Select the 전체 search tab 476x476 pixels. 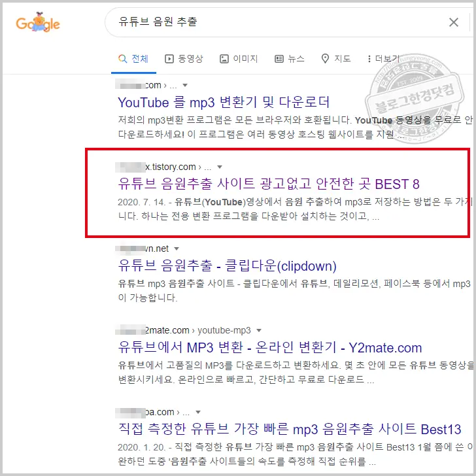click(x=133, y=59)
